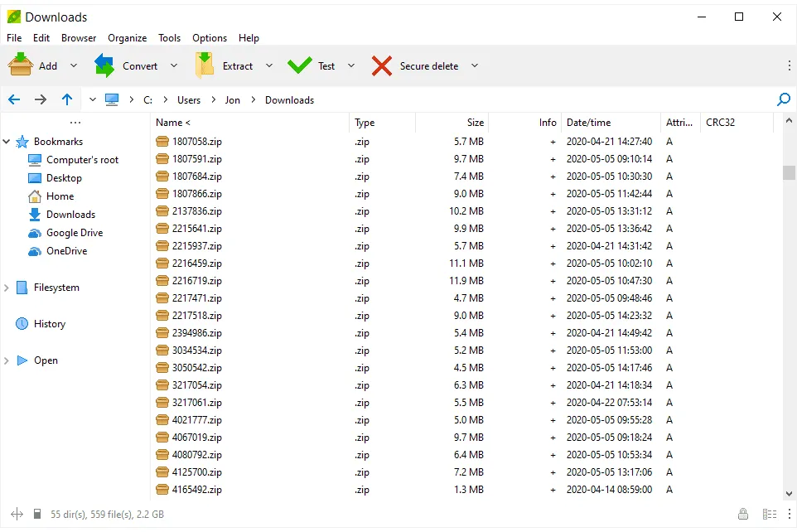The height and width of the screenshot is (532, 797).
Task: Open the Help menu
Action: pyautogui.click(x=249, y=37)
